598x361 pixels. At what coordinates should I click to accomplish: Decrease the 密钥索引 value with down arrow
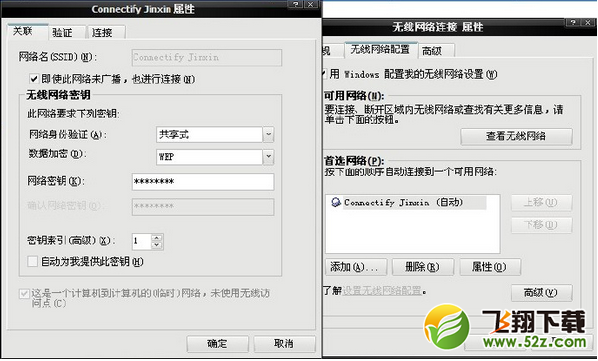click(x=157, y=245)
